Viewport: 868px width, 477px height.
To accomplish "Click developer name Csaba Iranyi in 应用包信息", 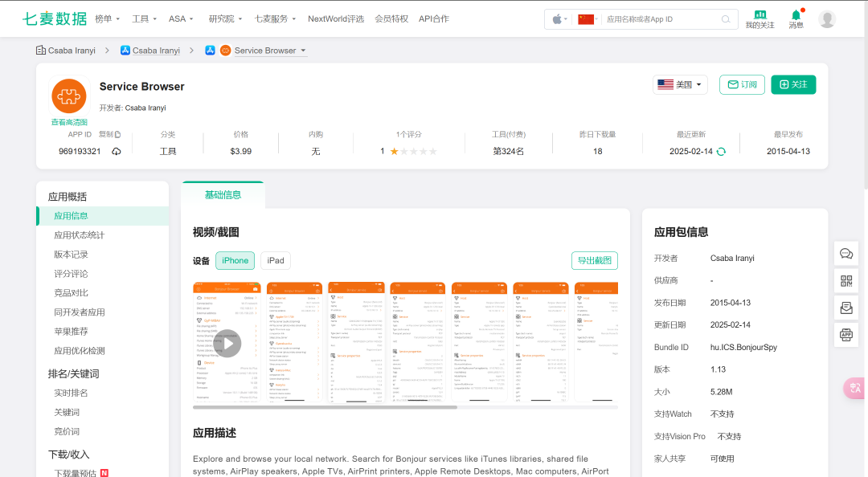I will [732, 259].
